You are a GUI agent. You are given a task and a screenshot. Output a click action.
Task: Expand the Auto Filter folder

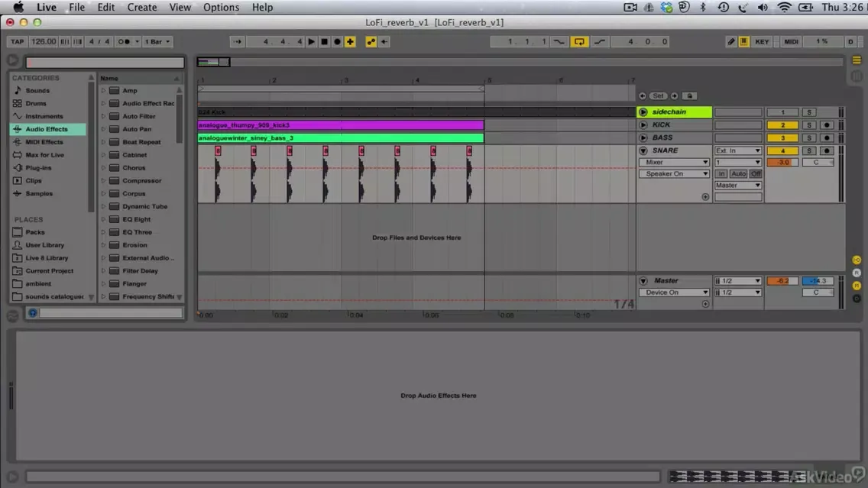coord(103,116)
